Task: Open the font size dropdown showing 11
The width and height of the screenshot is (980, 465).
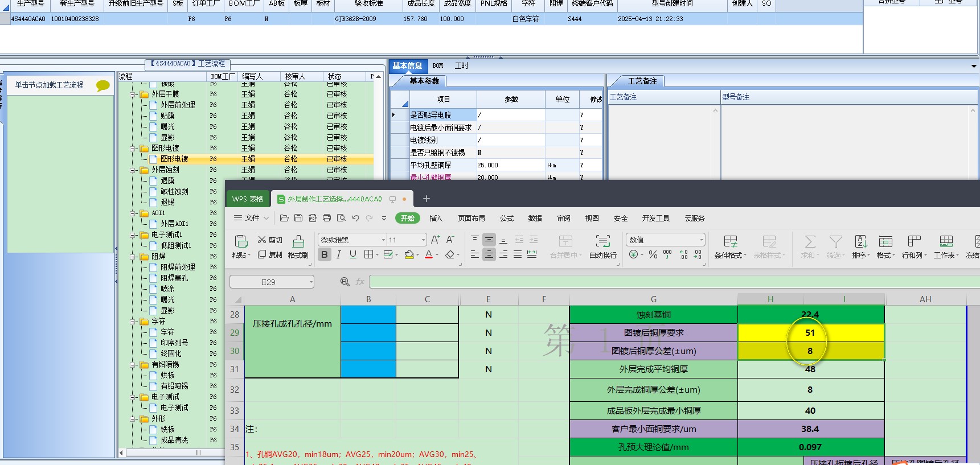Action: (x=423, y=240)
